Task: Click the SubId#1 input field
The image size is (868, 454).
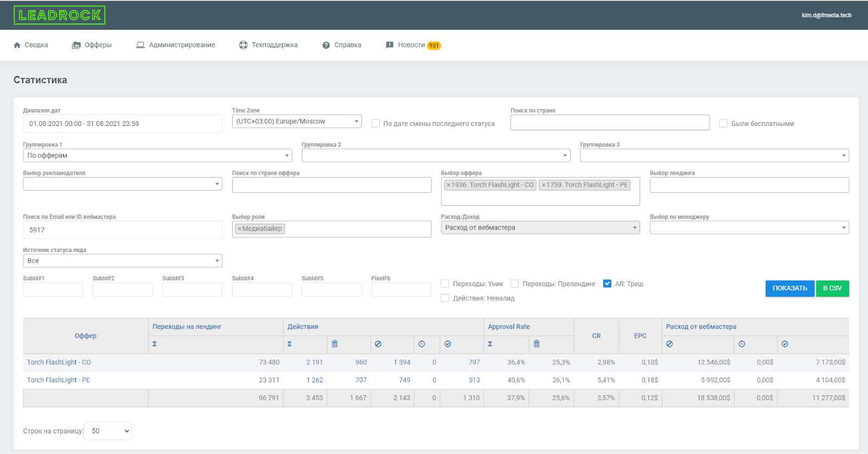Action: 53,289
